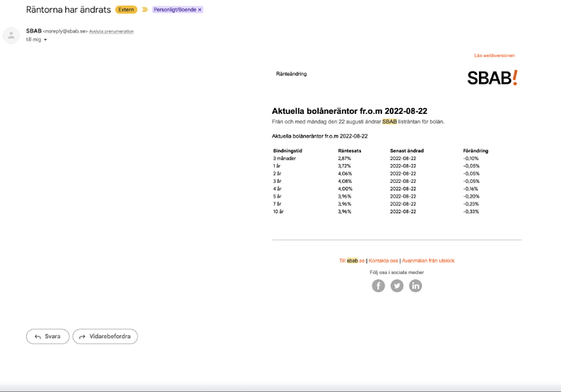Click the 'Bindningstid' column header
Image resolution: width=561 pixels, height=392 pixels.
pyautogui.click(x=288, y=150)
